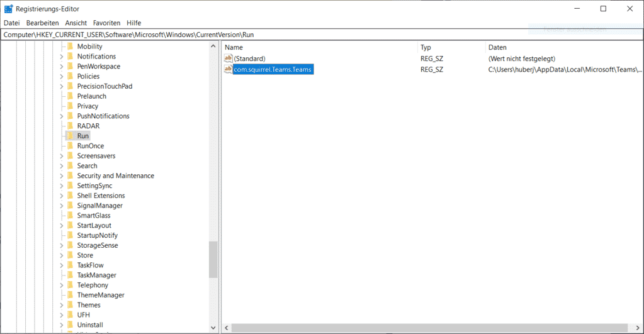The image size is (644, 334).
Task: Expand the StorageSense key
Action: [x=62, y=245]
